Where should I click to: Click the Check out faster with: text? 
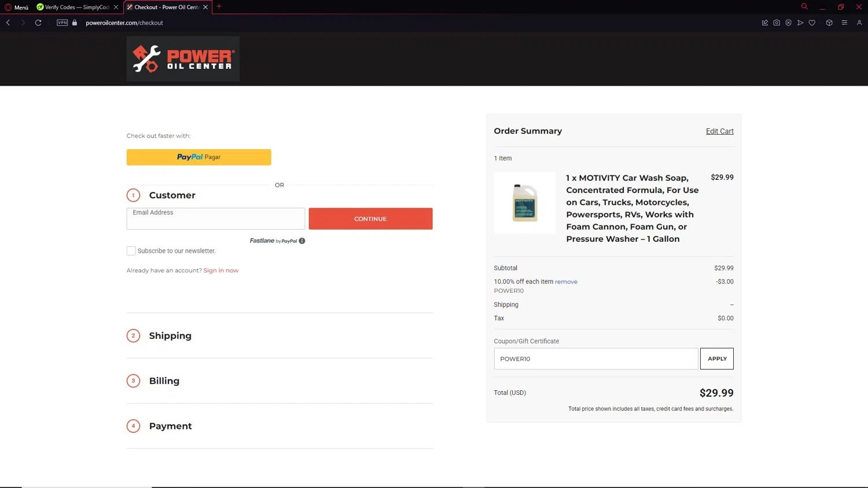[x=159, y=136]
